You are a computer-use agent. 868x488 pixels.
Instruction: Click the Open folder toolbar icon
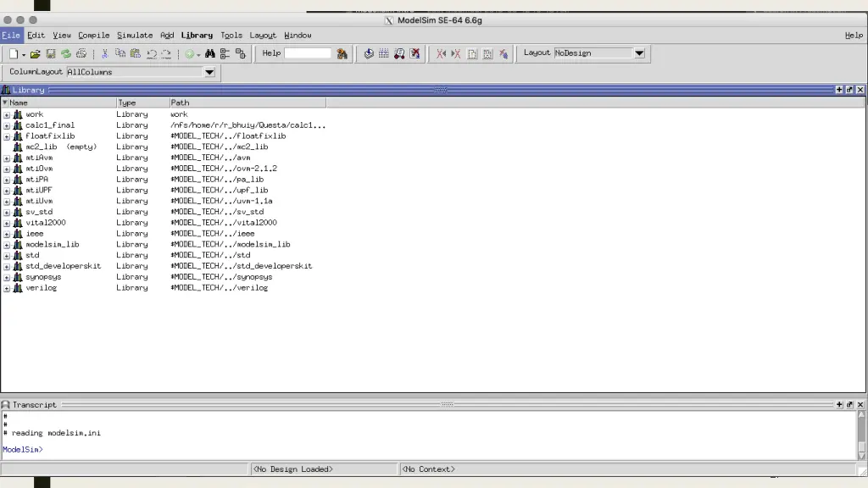(x=35, y=53)
